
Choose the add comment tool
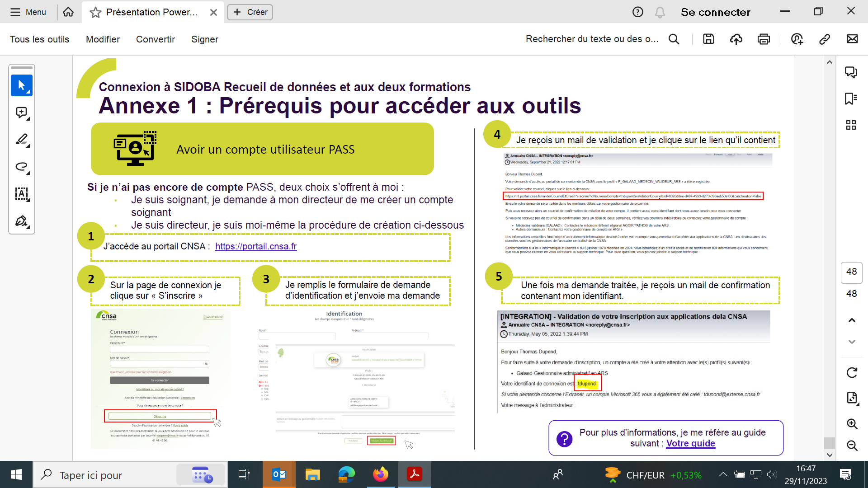(21, 113)
